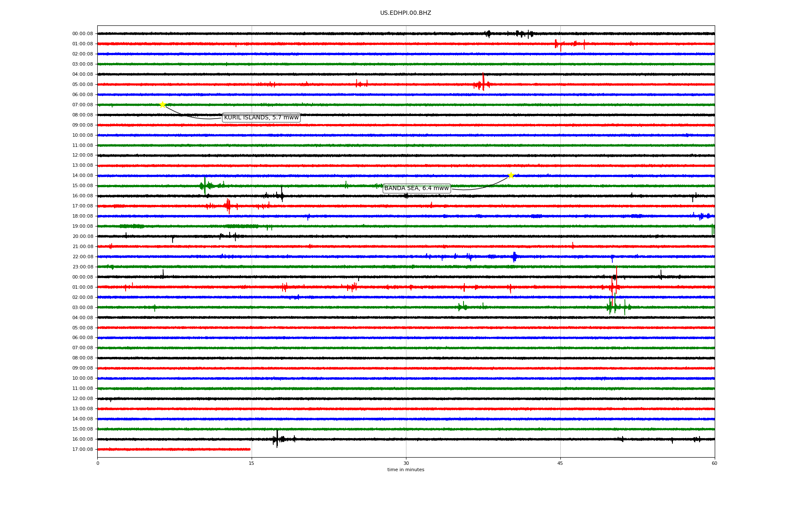Click the 23:00:08 row label
812x508 pixels.
tap(82, 267)
